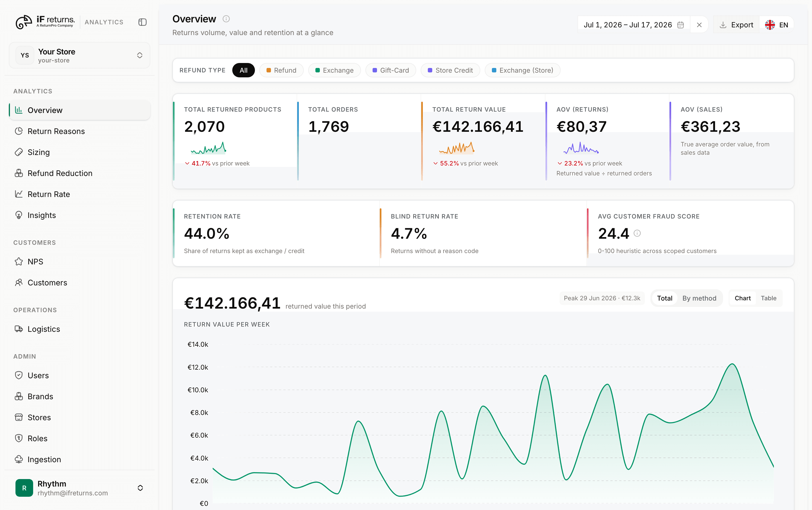
Task: Filter by Store Credit refund type
Action: coord(450,70)
